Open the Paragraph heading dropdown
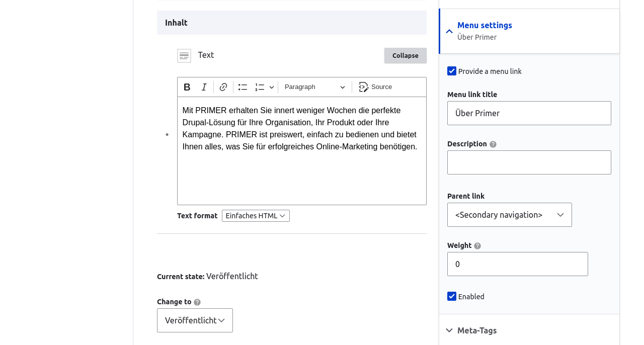 click(x=315, y=87)
